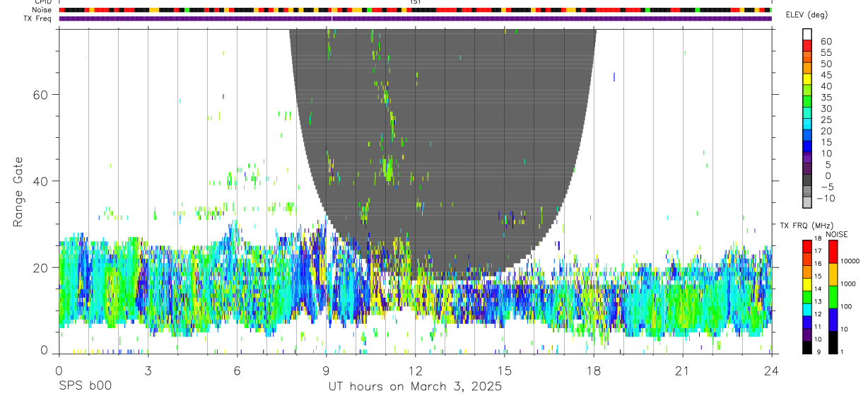Click the cyan ELEV swatch between 20 and 25
The height and width of the screenshot is (401, 868).
807,125
